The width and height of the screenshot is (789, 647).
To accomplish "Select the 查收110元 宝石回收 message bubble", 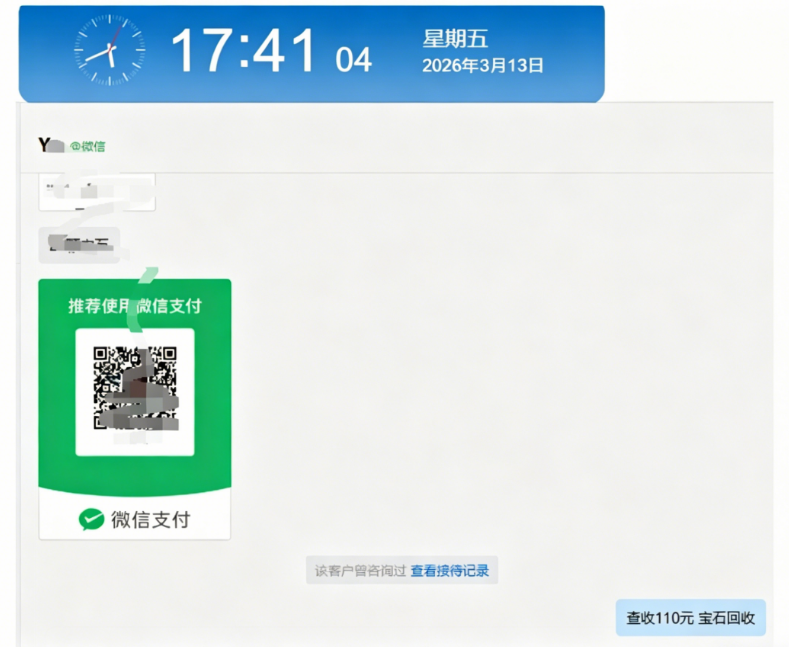I will coord(690,618).
